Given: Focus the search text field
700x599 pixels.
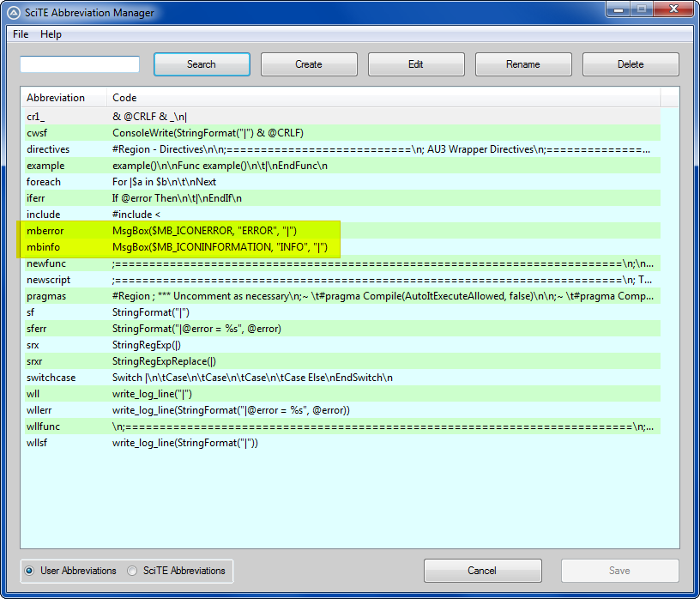Looking at the screenshot, I should click(x=80, y=64).
